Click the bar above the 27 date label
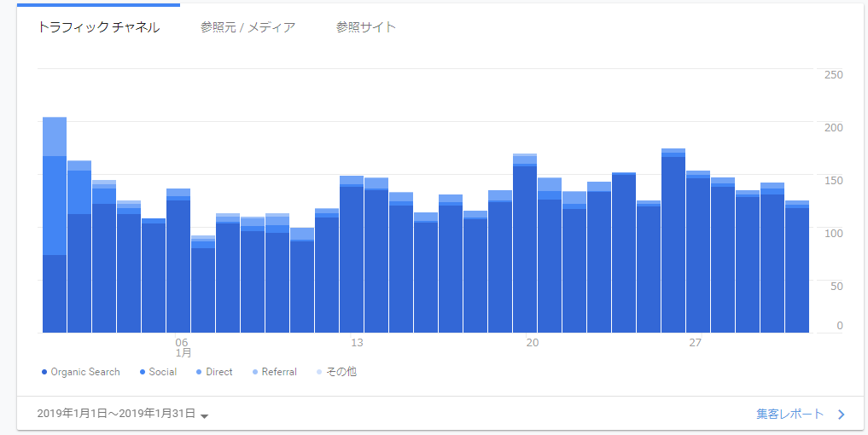Image resolution: width=868 pixels, height=435 pixels. [x=698, y=252]
